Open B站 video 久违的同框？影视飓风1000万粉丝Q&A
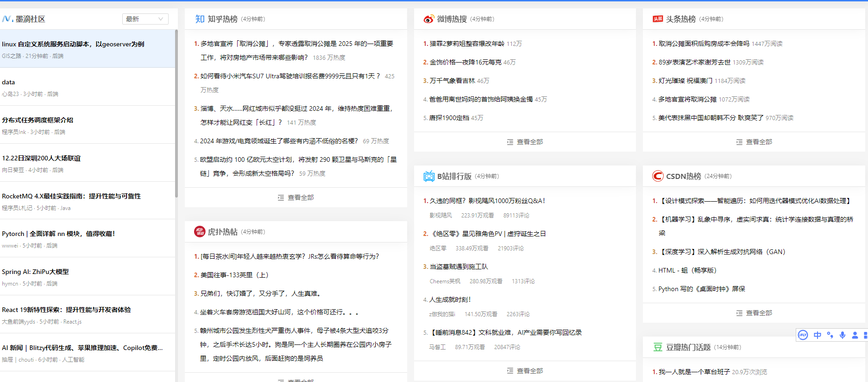 click(487, 201)
